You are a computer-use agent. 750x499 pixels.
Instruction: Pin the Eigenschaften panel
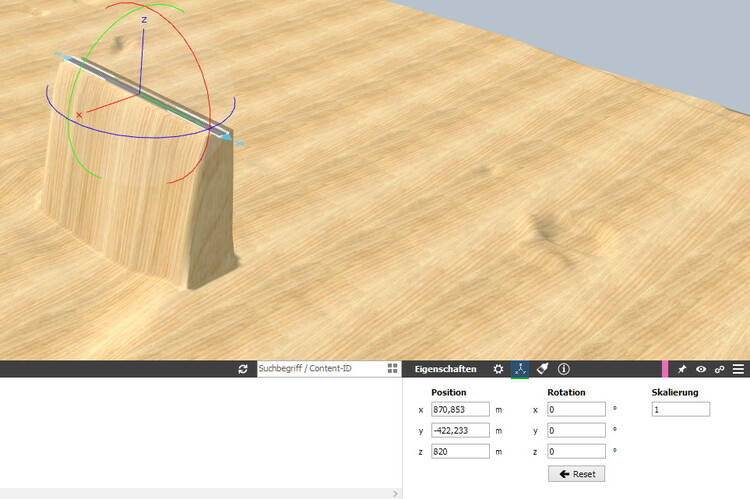coord(682,369)
